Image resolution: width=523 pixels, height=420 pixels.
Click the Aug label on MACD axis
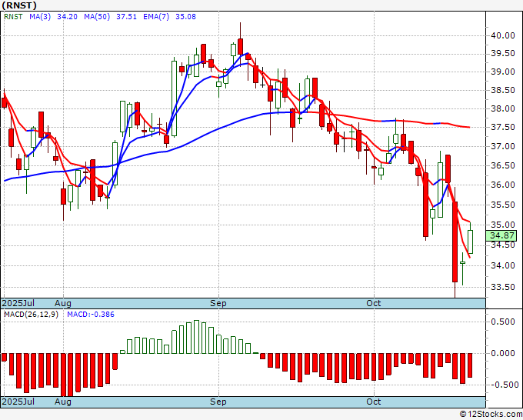click(x=63, y=402)
